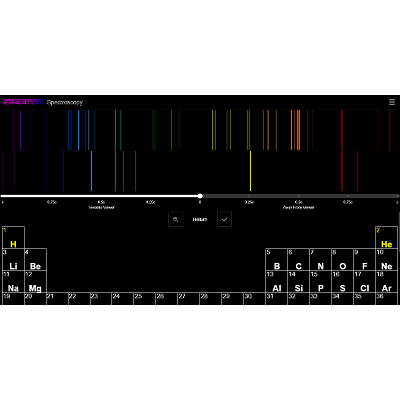Image resolution: width=400 pixels, height=400 pixels.
Task: Select Silicon (Si) element cell
Action: 298,281
